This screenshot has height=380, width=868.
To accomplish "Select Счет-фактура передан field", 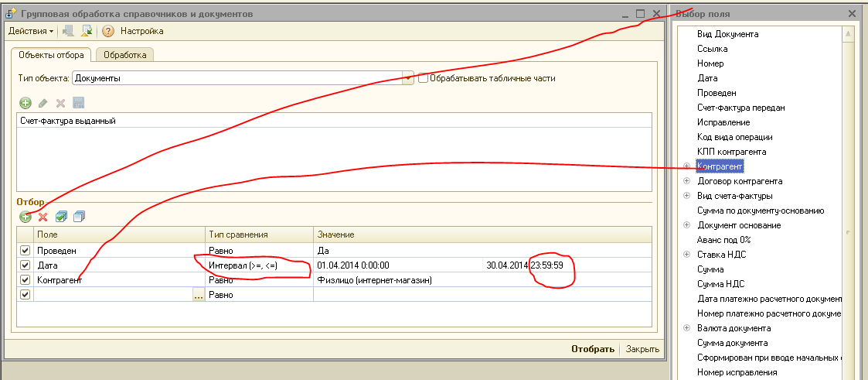I will [x=740, y=108].
